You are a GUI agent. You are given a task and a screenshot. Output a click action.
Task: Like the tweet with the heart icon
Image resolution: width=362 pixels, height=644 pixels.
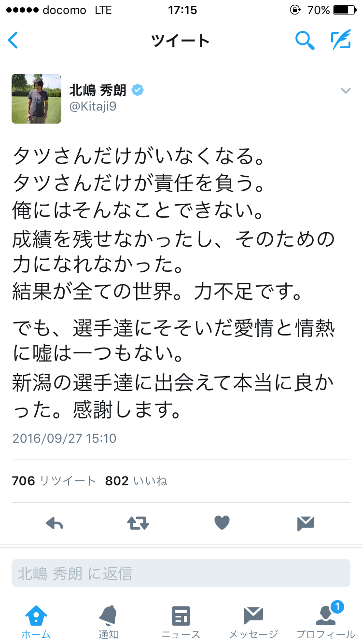[x=222, y=523]
